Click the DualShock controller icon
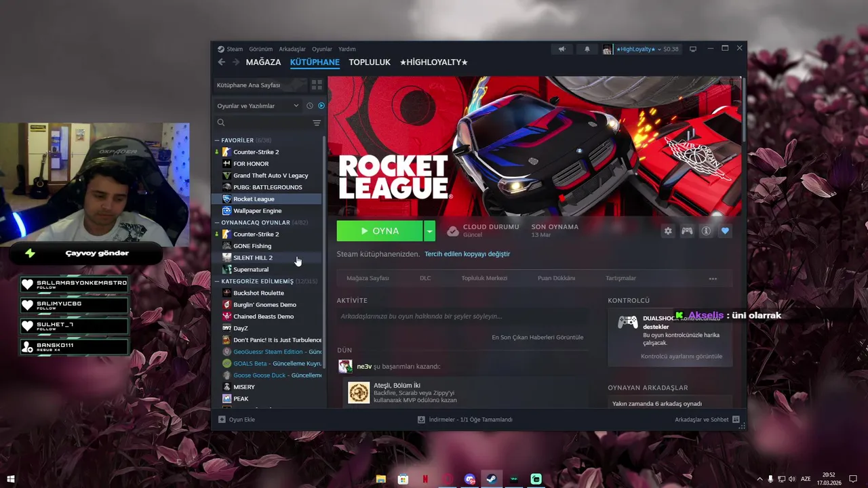Screen dimensions: 868x488 pyautogui.click(x=627, y=322)
